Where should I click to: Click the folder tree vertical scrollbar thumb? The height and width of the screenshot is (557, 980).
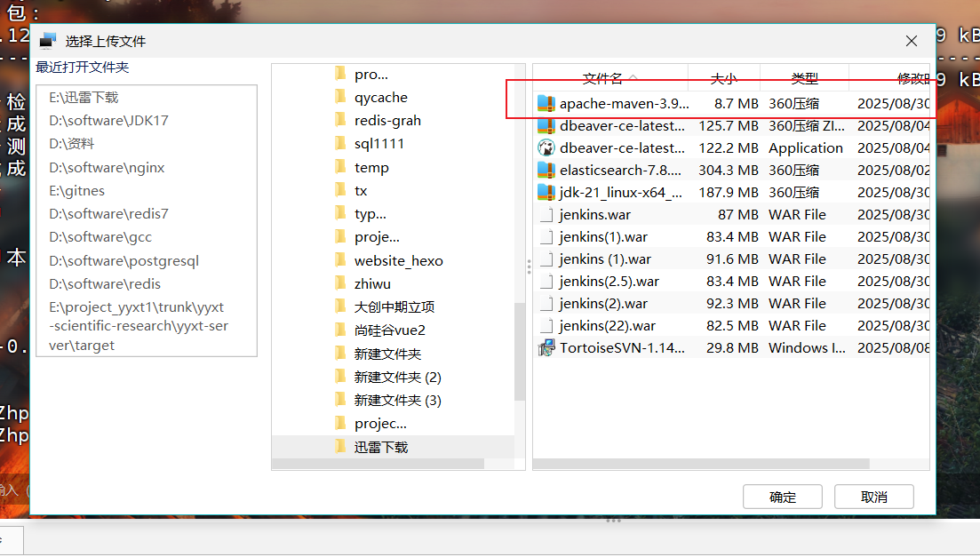click(x=520, y=351)
